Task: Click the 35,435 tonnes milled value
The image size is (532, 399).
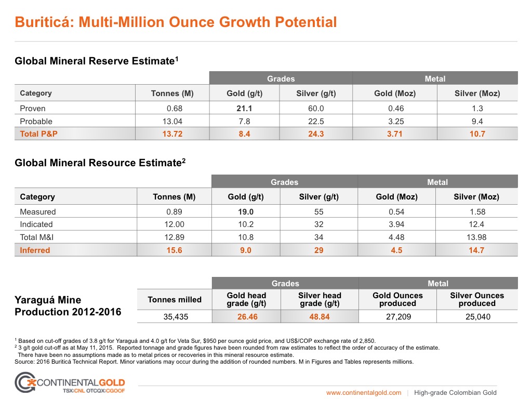Action: [x=175, y=316]
